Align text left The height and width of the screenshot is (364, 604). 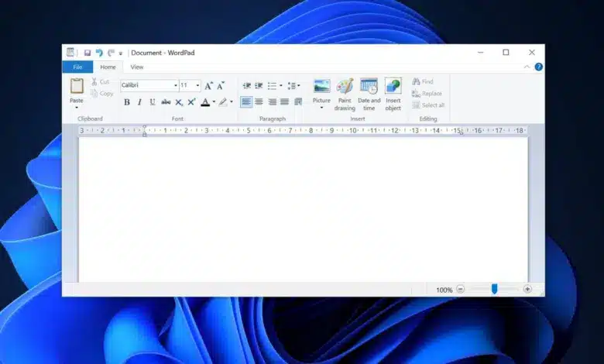pyautogui.click(x=246, y=102)
